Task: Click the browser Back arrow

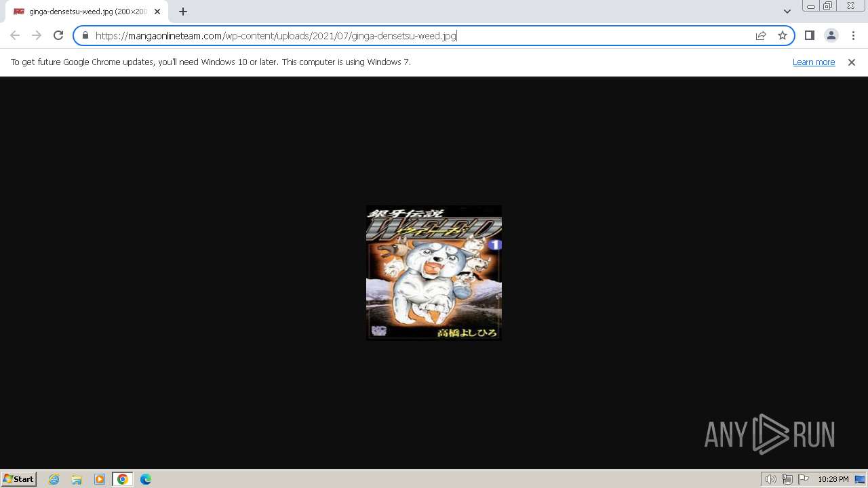Action: [15, 35]
